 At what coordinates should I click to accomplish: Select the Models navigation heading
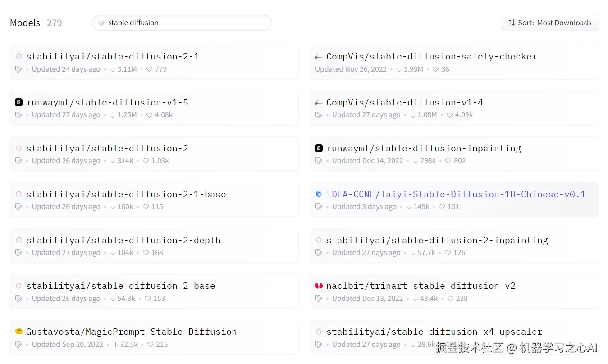[25, 23]
